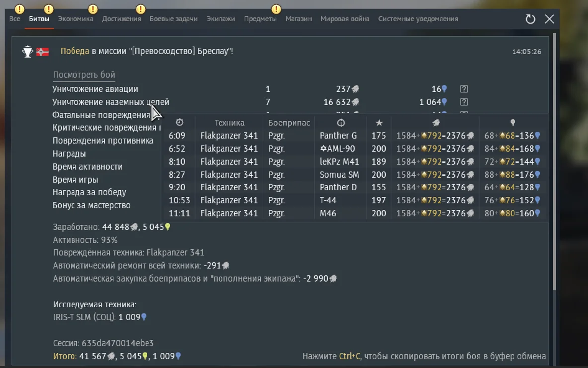588x368 pixels.
Task: Click the Фатальные повреждения row
Action: (101, 115)
